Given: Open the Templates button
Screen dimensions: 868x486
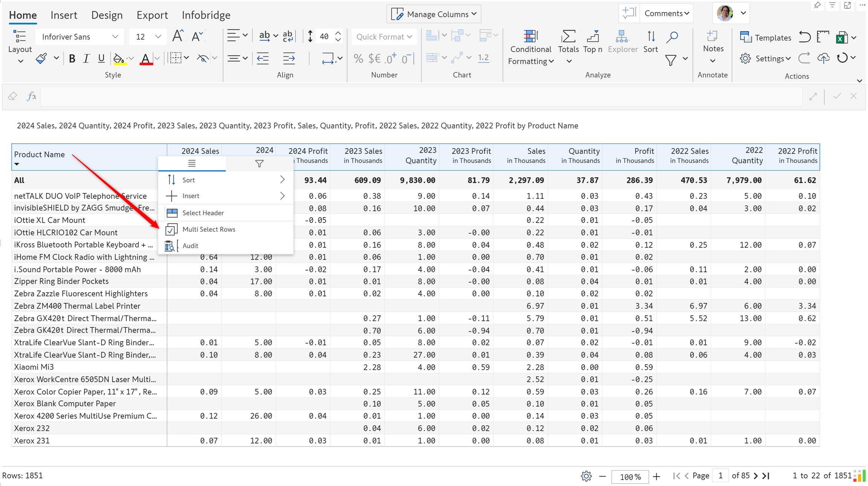Looking at the screenshot, I should 765,38.
